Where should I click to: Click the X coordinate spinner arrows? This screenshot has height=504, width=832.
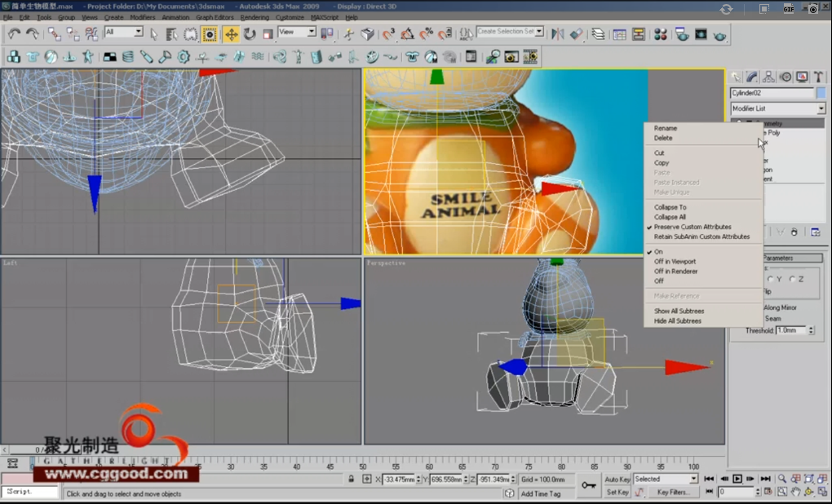418,479
